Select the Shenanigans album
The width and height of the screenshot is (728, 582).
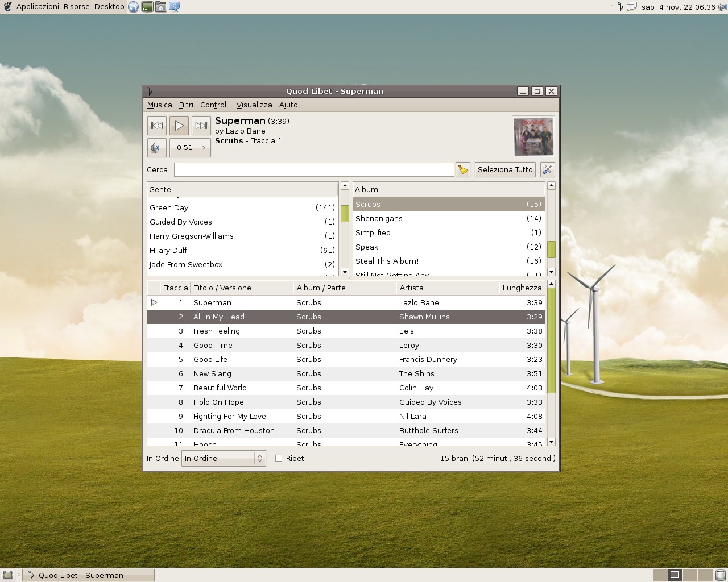449,219
